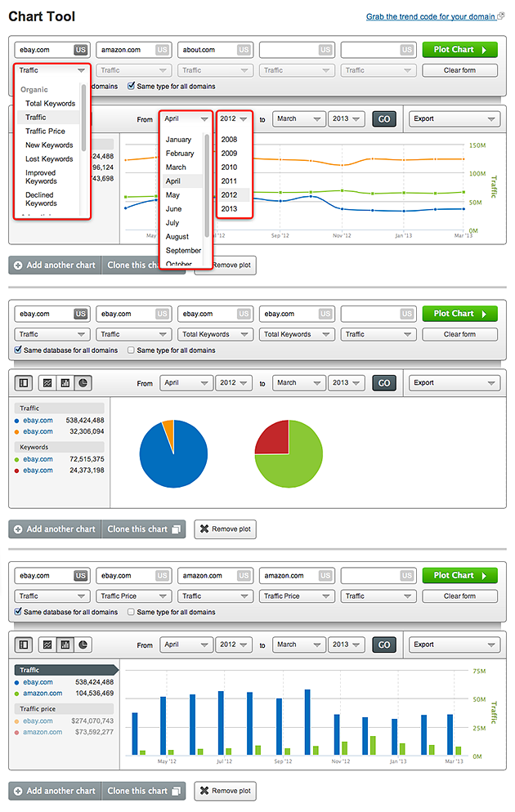Open the April month dropdown in the line chart toolbar
Viewport: 515px width, 812px height.
[186, 119]
